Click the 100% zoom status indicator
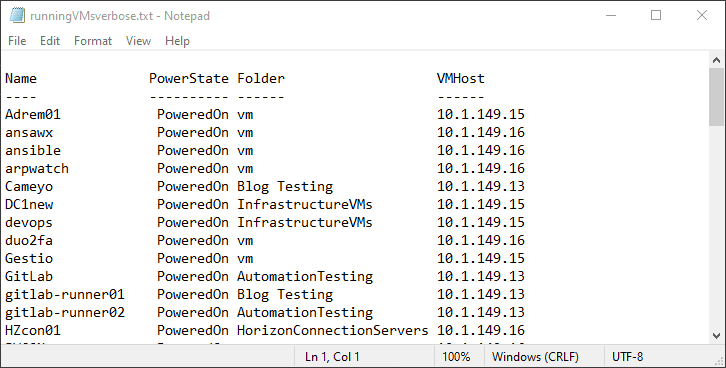The height and width of the screenshot is (368, 726). pos(456,357)
